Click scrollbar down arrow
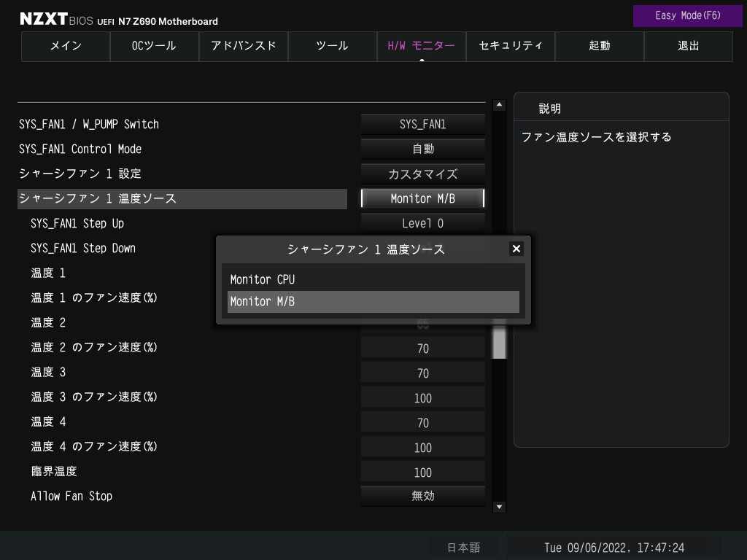747x560 pixels. 499,507
